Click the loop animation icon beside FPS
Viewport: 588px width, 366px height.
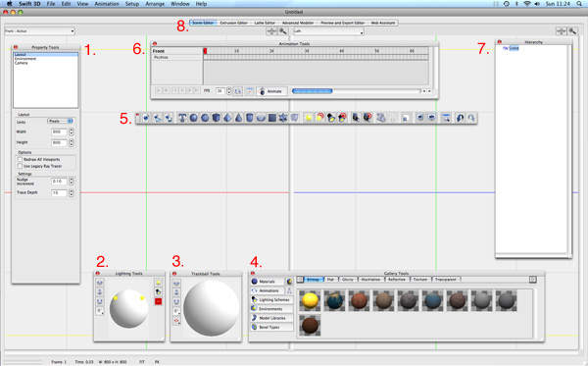(238, 91)
